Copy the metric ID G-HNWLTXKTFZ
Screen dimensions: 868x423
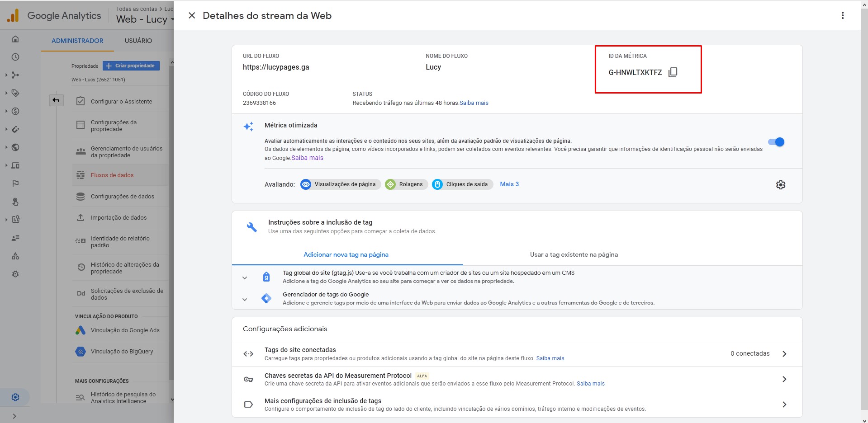(x=673, y=72)
